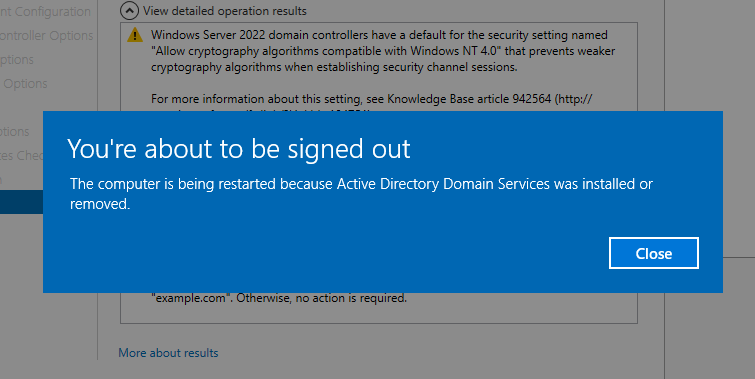Click the word "removed." in the dialog message
This screenshot has height=379, width=755.
pos(100,204)
